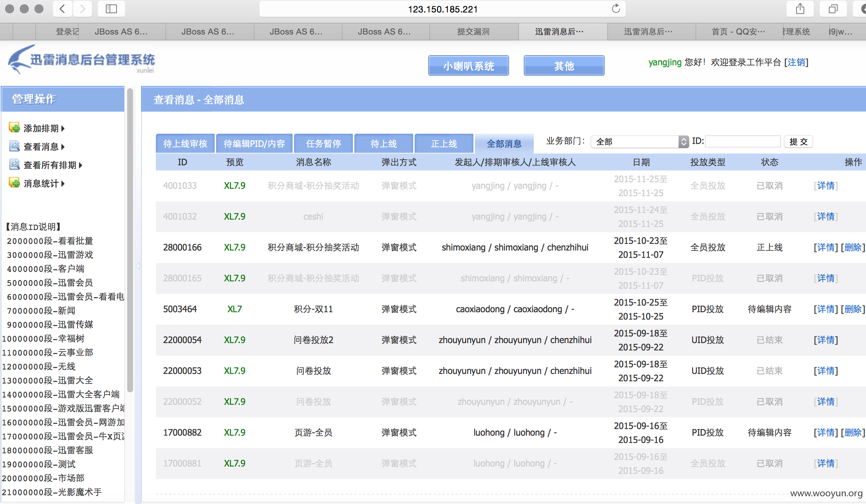Click the browser address bar

tap(443, 9)
